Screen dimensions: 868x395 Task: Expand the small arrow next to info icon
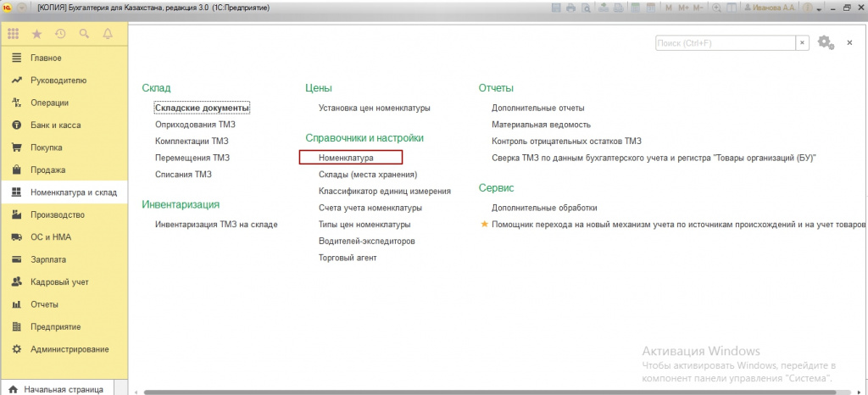(820, 9)
